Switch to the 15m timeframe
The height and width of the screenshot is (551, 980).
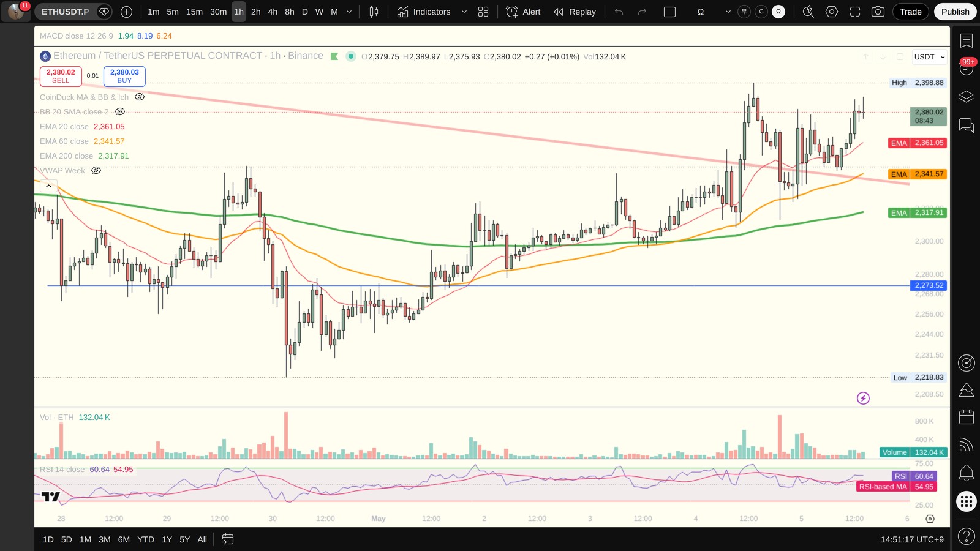pyautogui.click(x=194, y=12)
